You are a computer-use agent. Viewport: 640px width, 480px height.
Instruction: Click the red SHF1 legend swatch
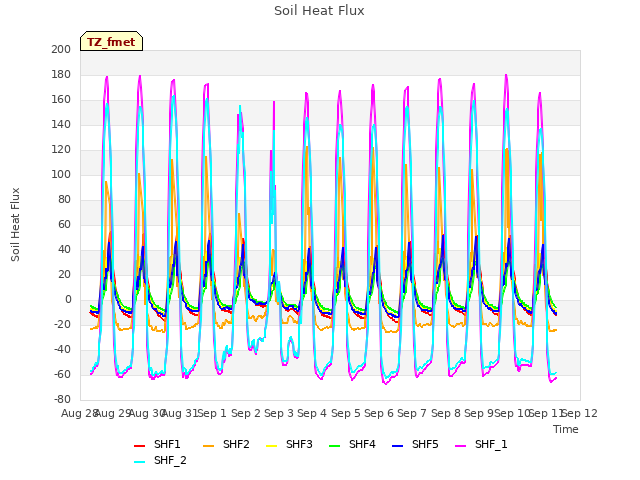(140, 446)
